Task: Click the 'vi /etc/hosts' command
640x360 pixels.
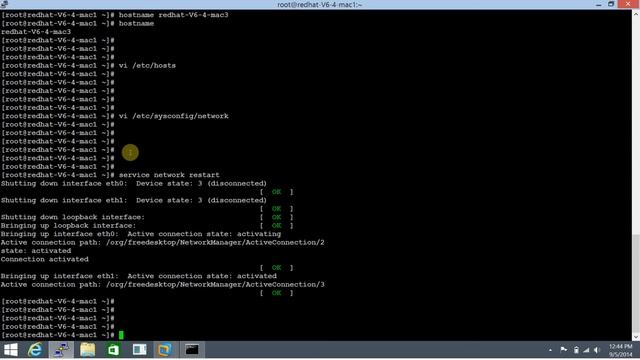Action: 147,65
